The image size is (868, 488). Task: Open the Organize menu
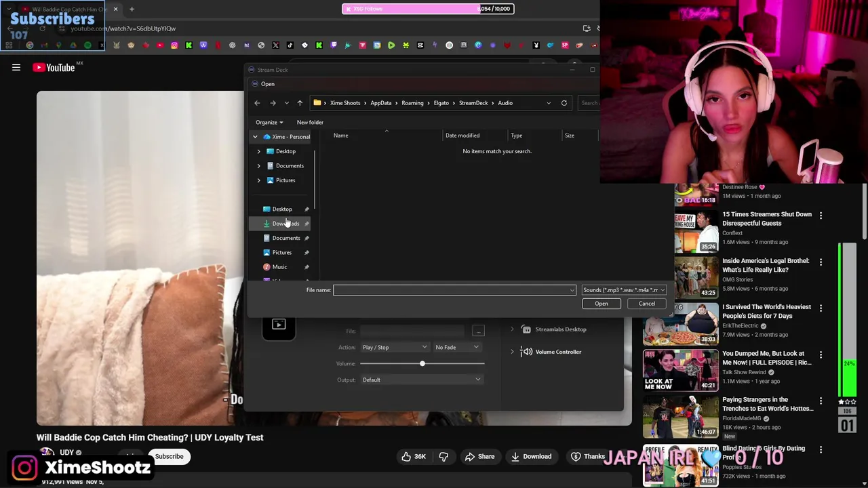coord(269,123)
